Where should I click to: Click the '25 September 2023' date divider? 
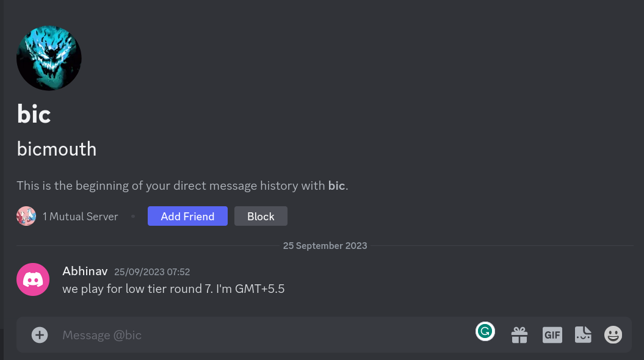325,246
